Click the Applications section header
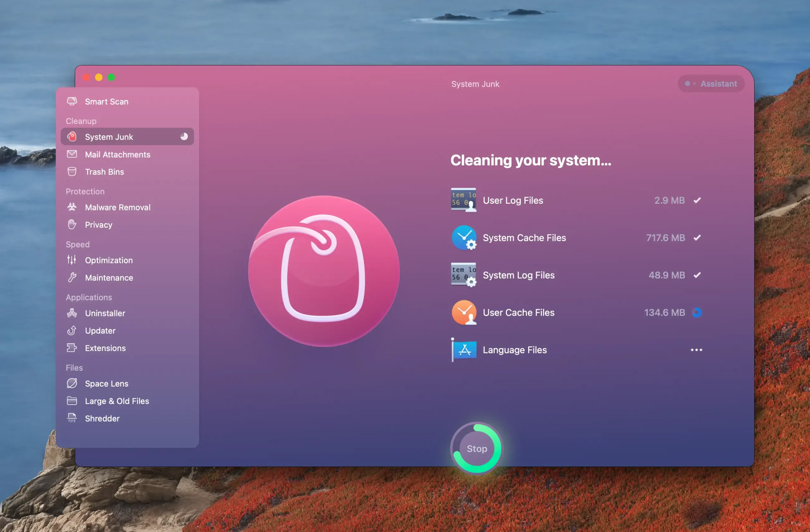This screenshot has width=810, height=532. [89, 297]
